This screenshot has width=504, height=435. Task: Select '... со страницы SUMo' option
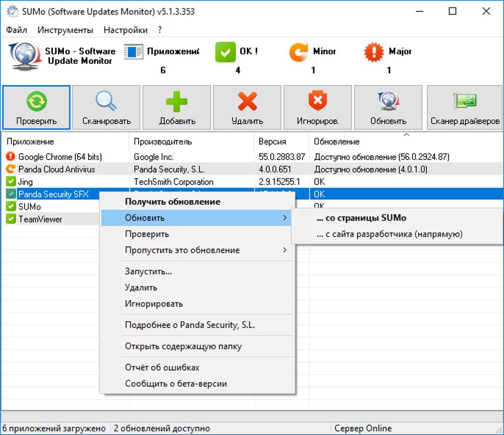point(361,218)
